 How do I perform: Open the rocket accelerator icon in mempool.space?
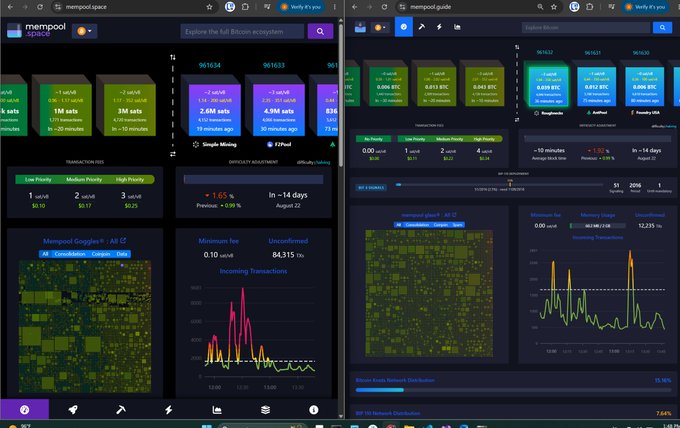click(x=73, y=409)
